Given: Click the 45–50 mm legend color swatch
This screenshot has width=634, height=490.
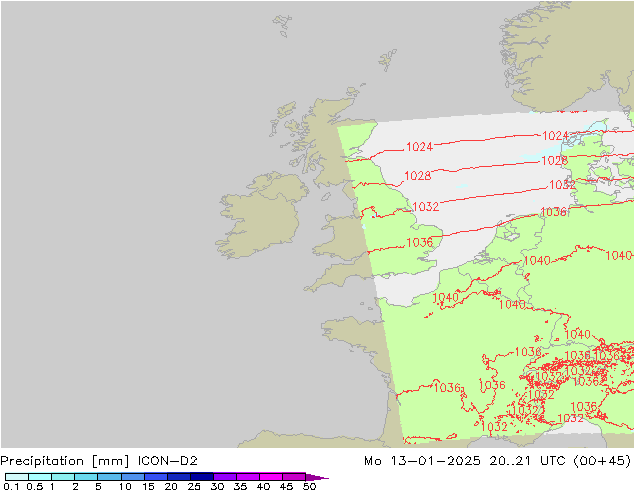Looking at the screenshot, I should 294,477.
